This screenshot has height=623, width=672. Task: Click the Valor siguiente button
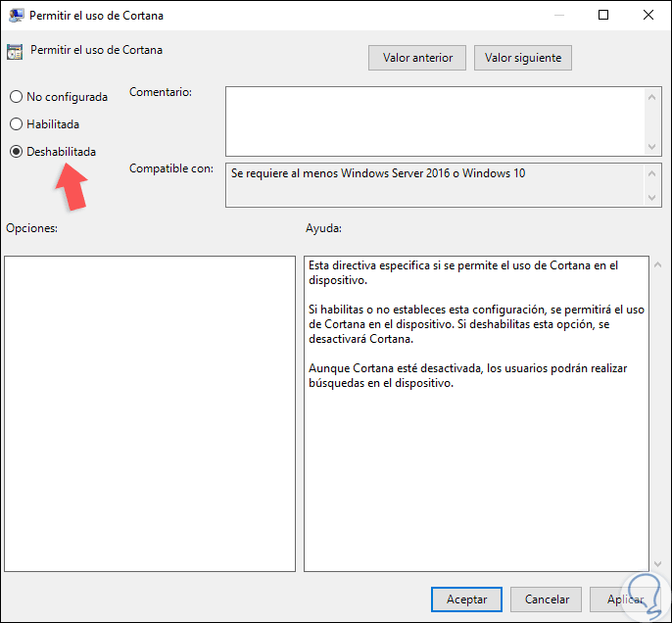pos(523,58)
